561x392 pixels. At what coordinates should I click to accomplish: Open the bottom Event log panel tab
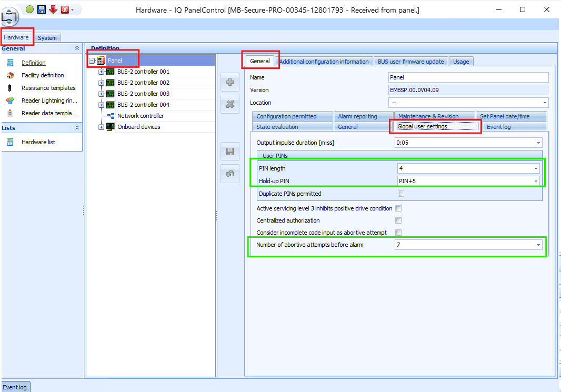click(15, 387)
